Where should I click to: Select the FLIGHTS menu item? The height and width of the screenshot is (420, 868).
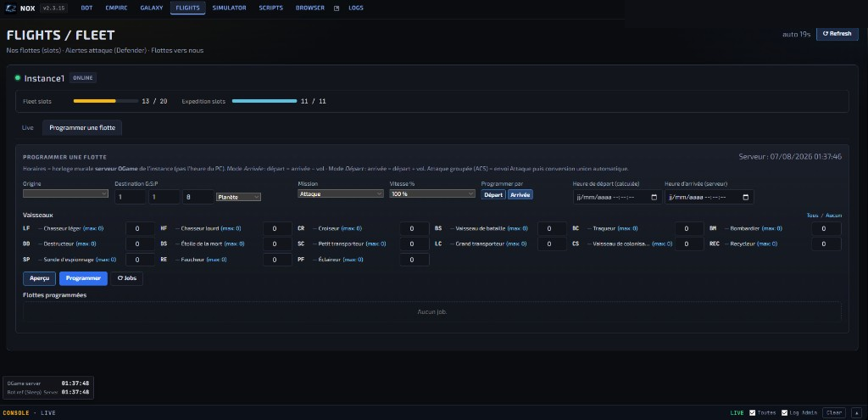tap(187, 8)
